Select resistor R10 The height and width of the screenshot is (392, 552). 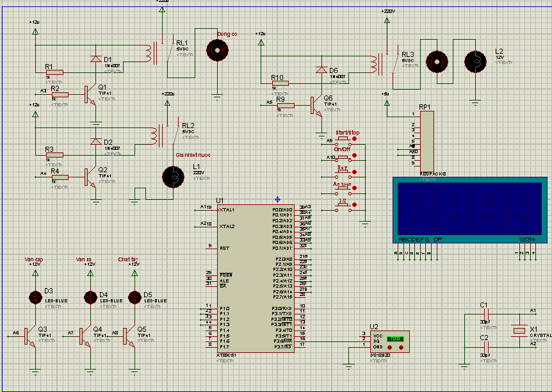[x=279, y=83]
